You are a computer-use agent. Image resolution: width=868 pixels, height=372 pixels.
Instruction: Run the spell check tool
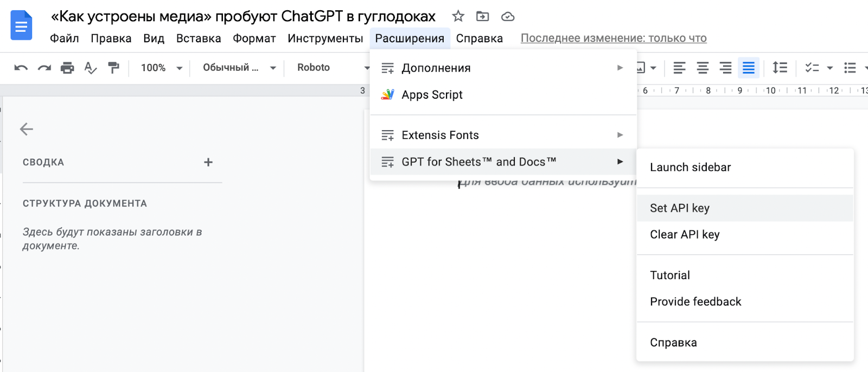[x=91, y=68]
